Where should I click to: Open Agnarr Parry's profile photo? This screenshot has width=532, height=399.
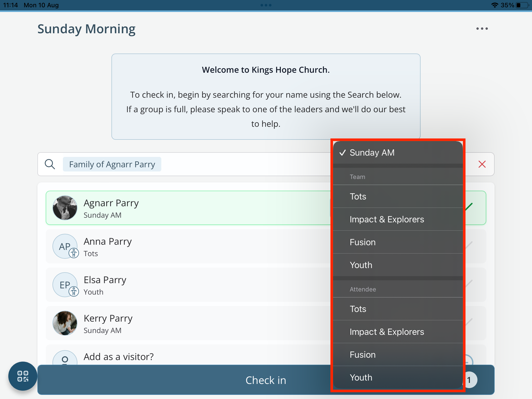pyautogui.click(x=65, y=208)
